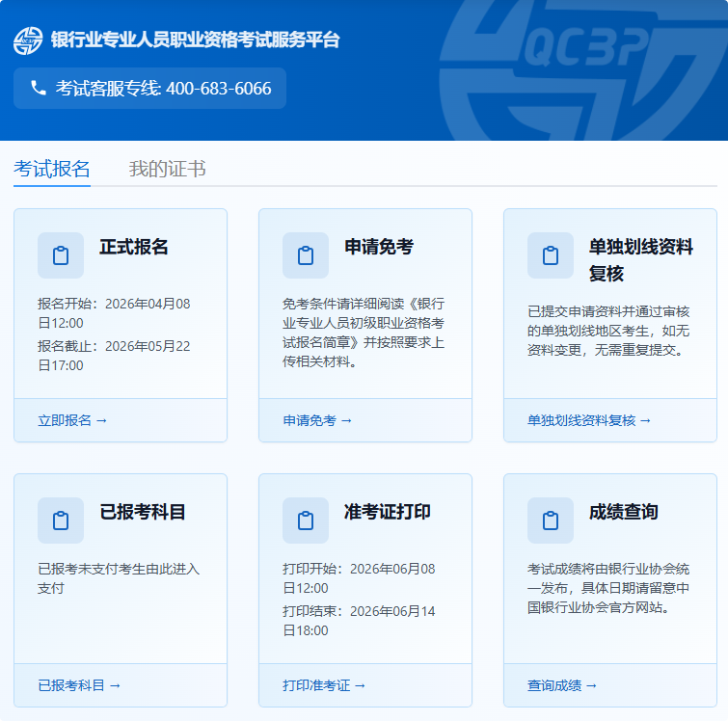Click the platform logo in the header

(x=28, y=40)
